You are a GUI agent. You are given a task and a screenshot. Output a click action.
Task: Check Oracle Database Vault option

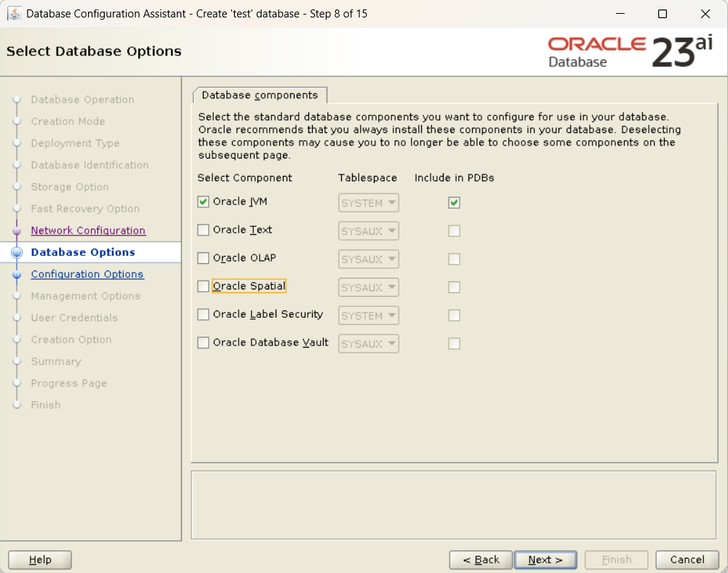click(x=203, y=342)
